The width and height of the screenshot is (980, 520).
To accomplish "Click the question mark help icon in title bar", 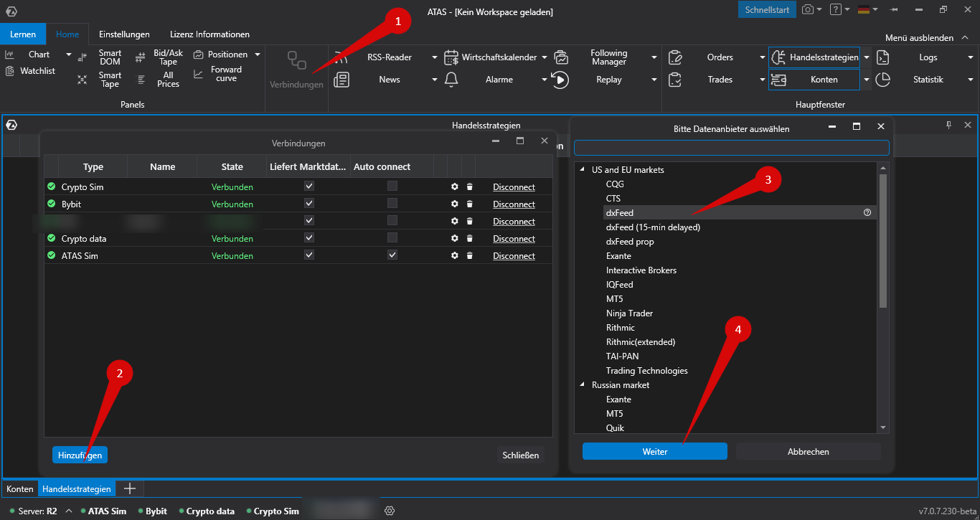I will (835, 9).
